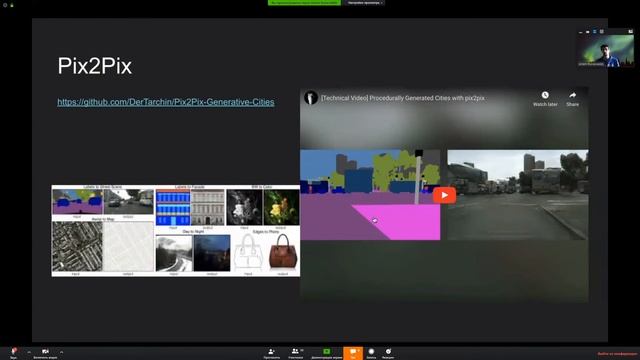This screenshot has width=640, height=360.
Task: Play the YouTube video
Action: pos(444,196)
